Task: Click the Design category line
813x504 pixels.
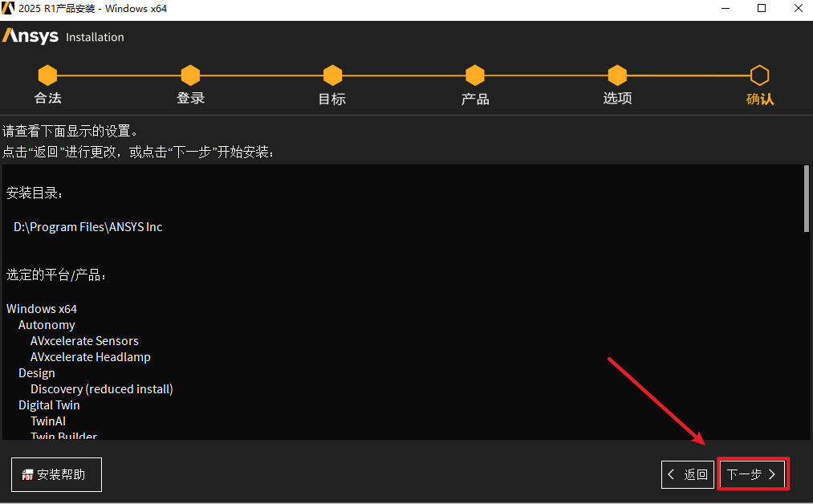Action: [36, 373]
